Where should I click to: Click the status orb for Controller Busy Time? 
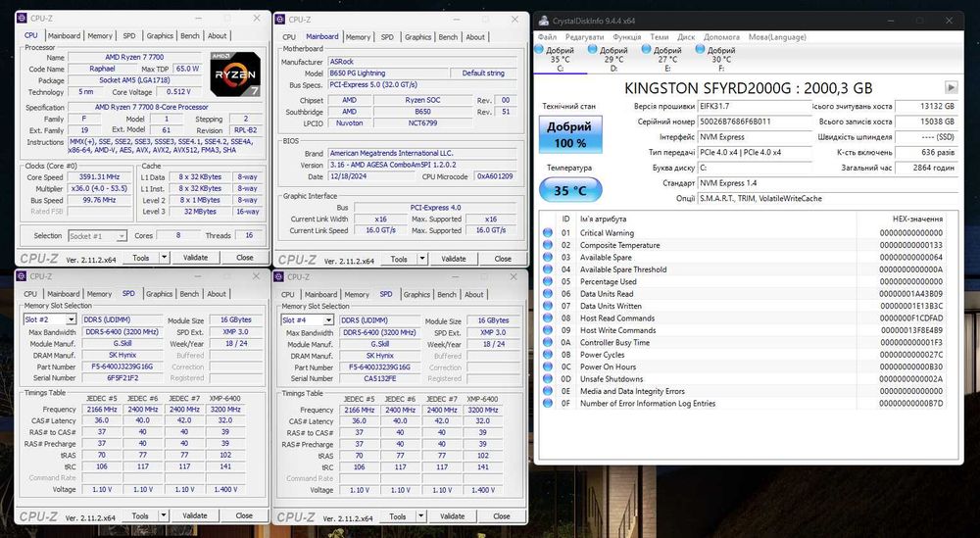click(x=548, y=342)
